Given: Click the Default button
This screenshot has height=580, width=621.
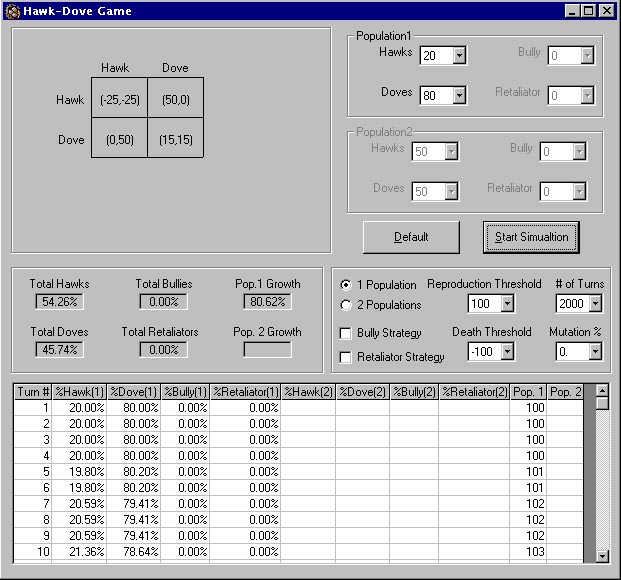Looking at the screenshot, I should (411, 237).
